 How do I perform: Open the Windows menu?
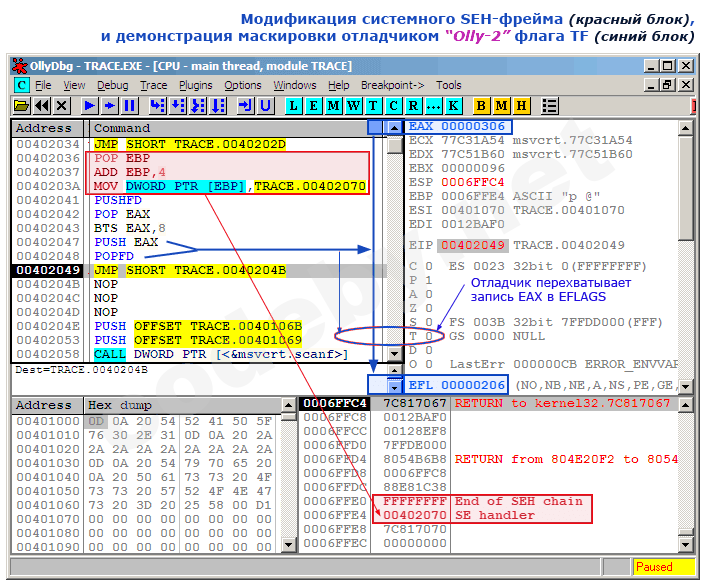[295, 85]
